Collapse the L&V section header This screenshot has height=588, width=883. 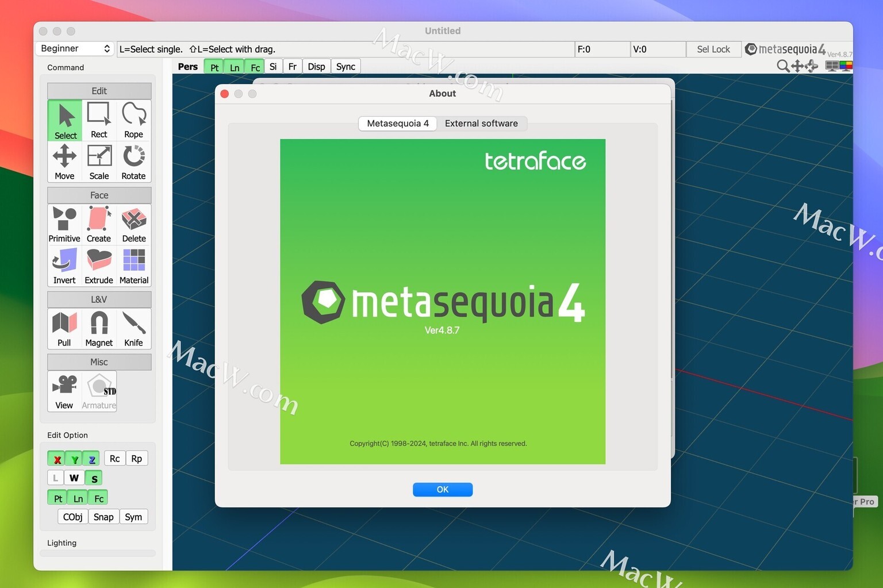99,299
